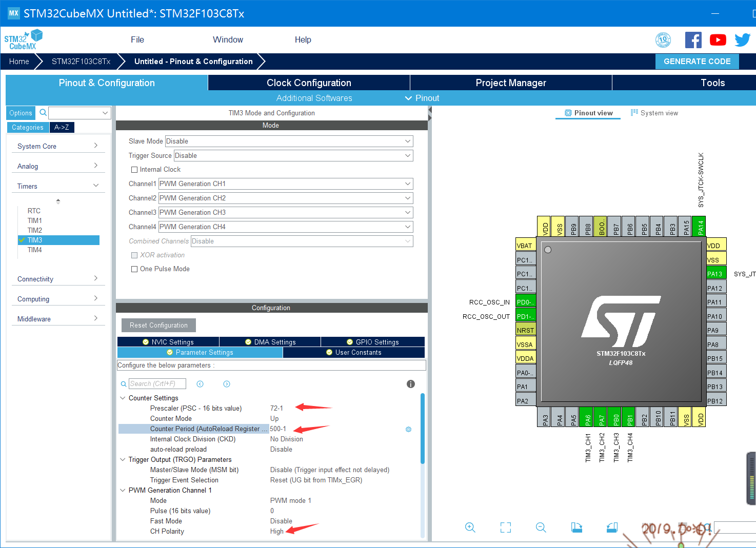756x548 pixels.
Task: Click Home in the breadcrumb
Action: click(x=19, y=62)
